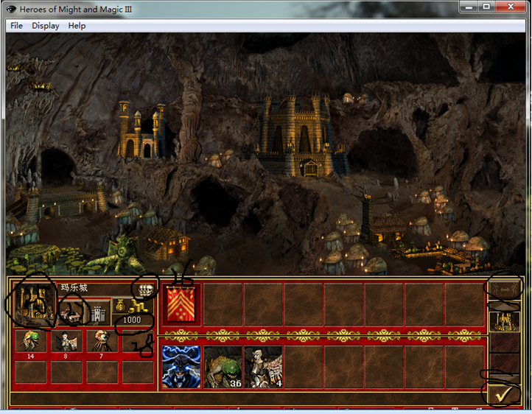532x414 pixels.
Task: Open the Blacksmith tower with attached hut
Action: click(382, 220)
